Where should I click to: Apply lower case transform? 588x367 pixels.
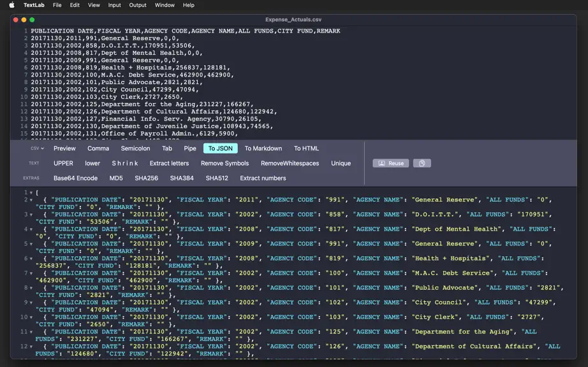(x=92, y=163)
